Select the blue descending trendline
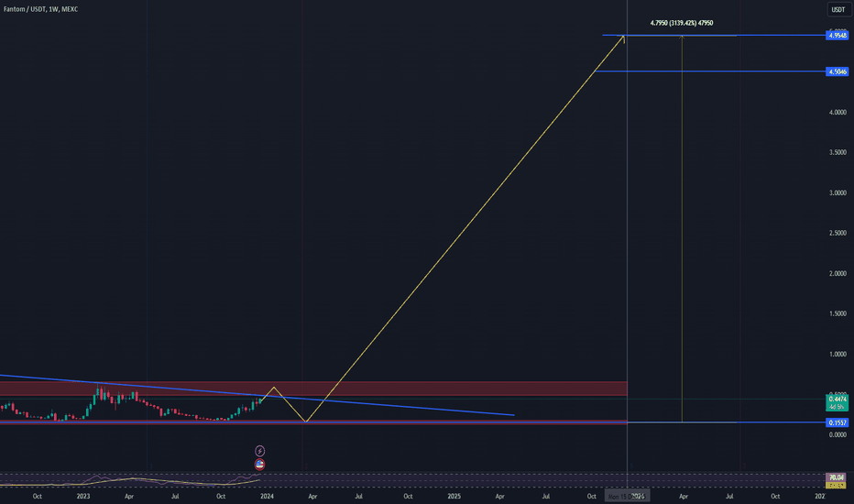This screenshot has height=504, width=854. [257, 395]
